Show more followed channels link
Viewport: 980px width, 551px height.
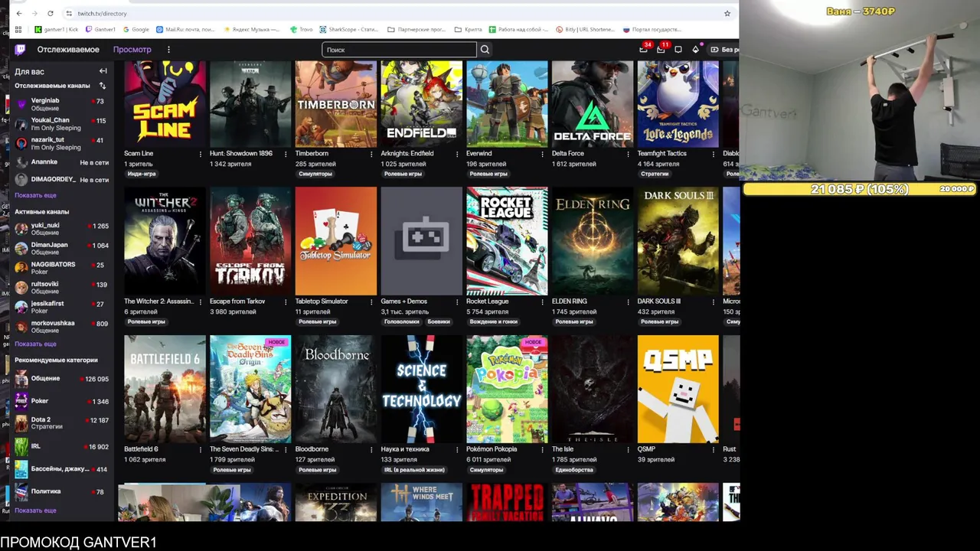35,195
